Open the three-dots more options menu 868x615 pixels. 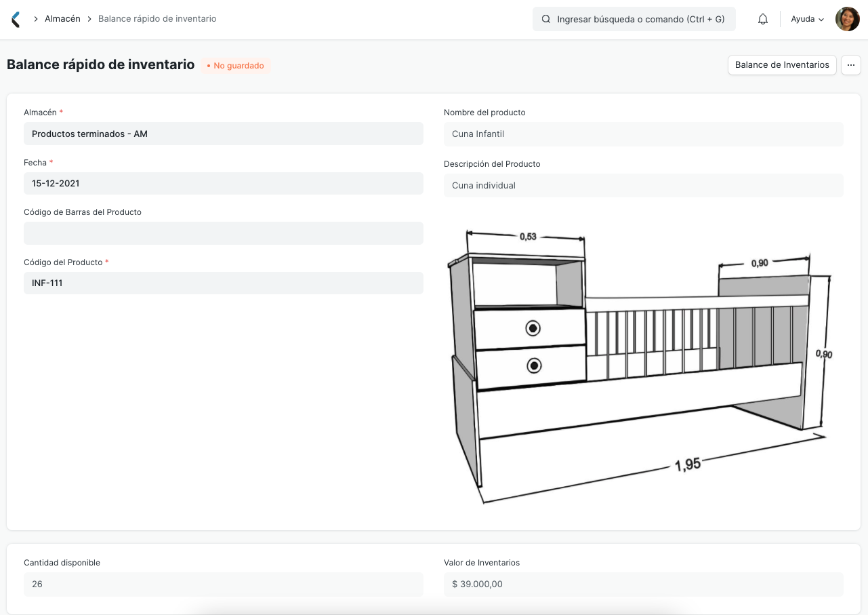pyautogui.click(x=851, y=65)
